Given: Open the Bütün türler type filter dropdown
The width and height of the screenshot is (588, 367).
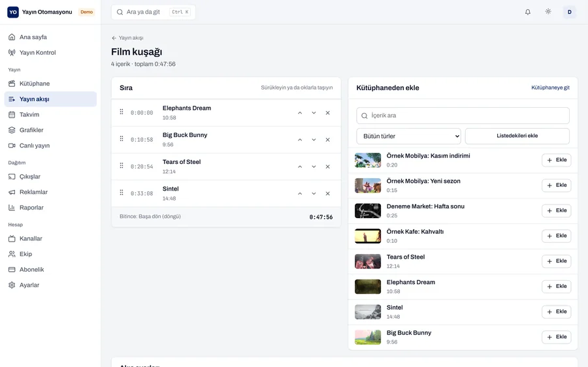Looking at the screenshot, I should point(408,136).
